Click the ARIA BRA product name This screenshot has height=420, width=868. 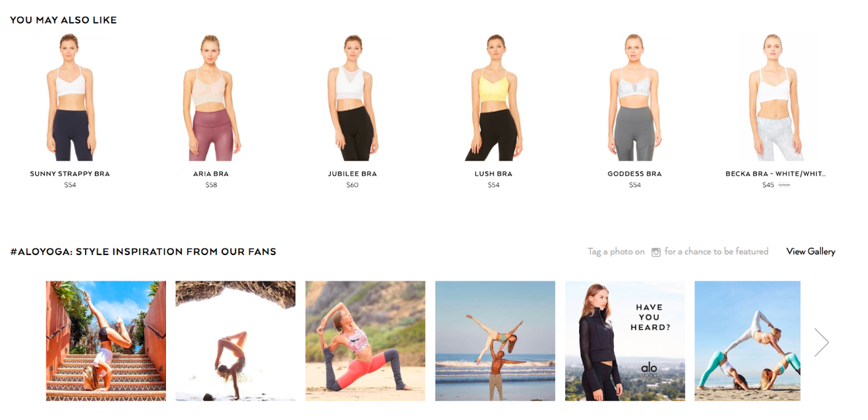point(211,174)
